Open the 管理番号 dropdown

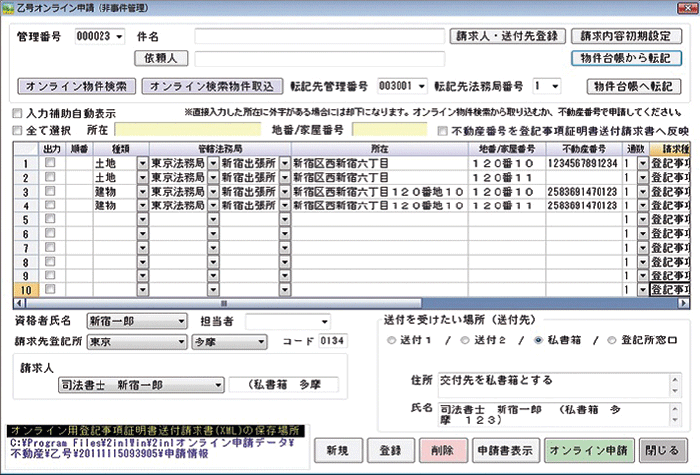[x=120, y=38]
